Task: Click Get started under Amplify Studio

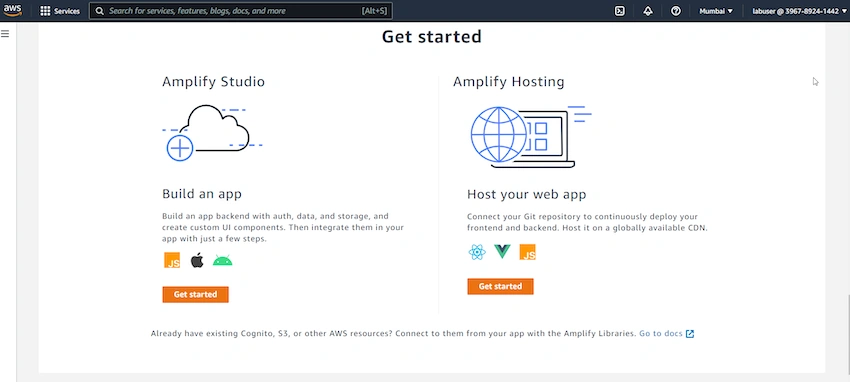Action: (x=195, y=294)
